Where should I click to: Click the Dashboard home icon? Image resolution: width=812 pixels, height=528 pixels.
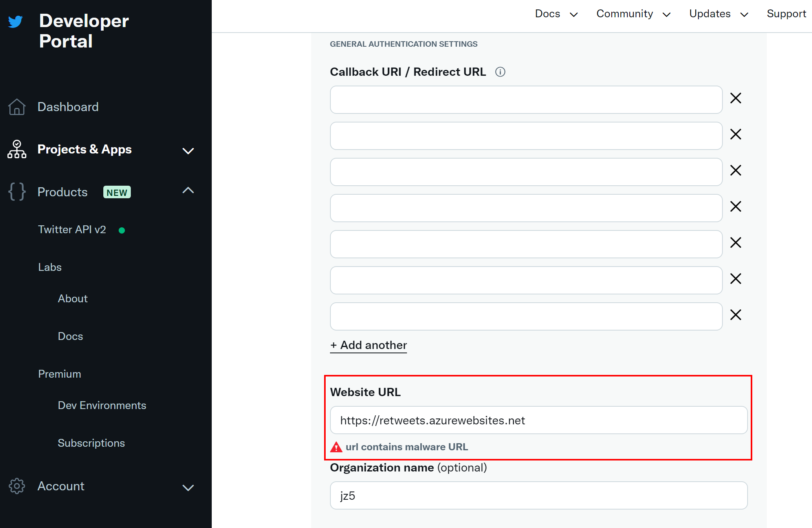(17, 107)
